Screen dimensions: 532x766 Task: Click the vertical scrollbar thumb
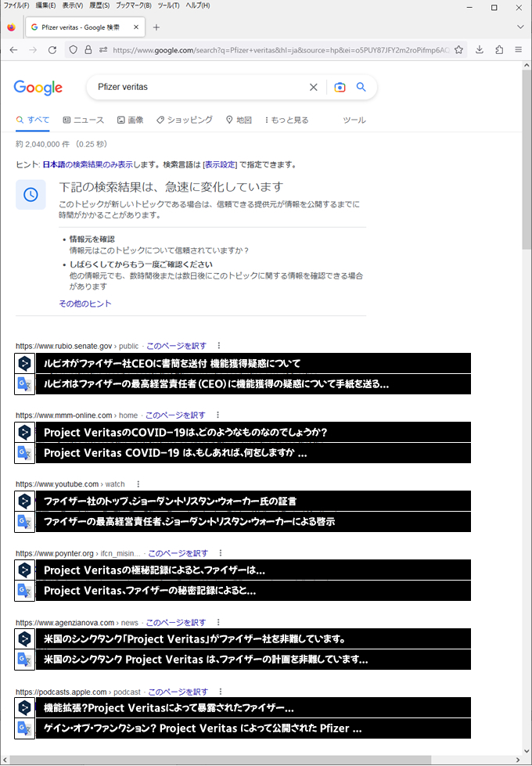coord(527,159)
